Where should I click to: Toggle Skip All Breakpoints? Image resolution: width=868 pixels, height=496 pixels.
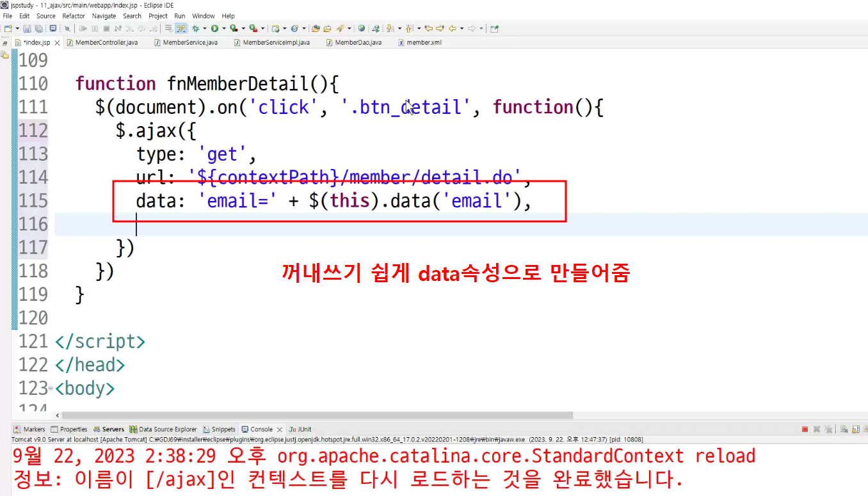pyautogui.click(x=67, y=28)
